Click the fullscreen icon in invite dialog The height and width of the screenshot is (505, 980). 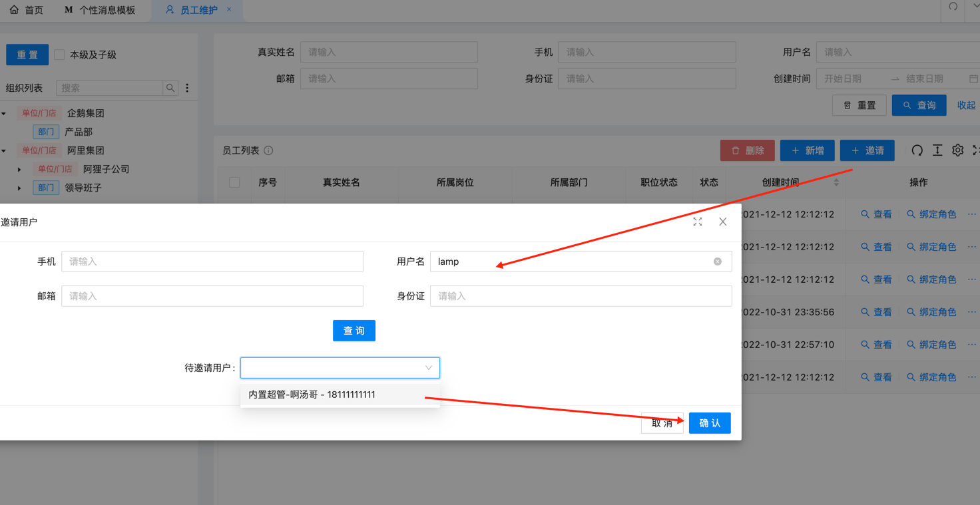[x=697, y=222]
